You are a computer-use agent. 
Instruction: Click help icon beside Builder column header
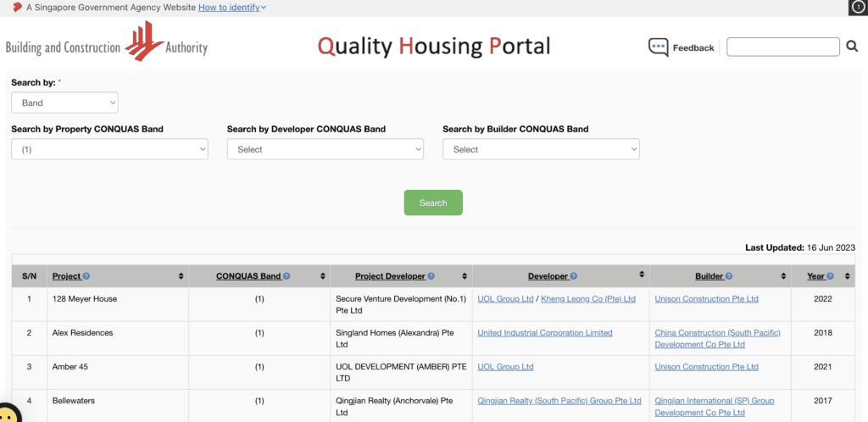pos(729,276)
